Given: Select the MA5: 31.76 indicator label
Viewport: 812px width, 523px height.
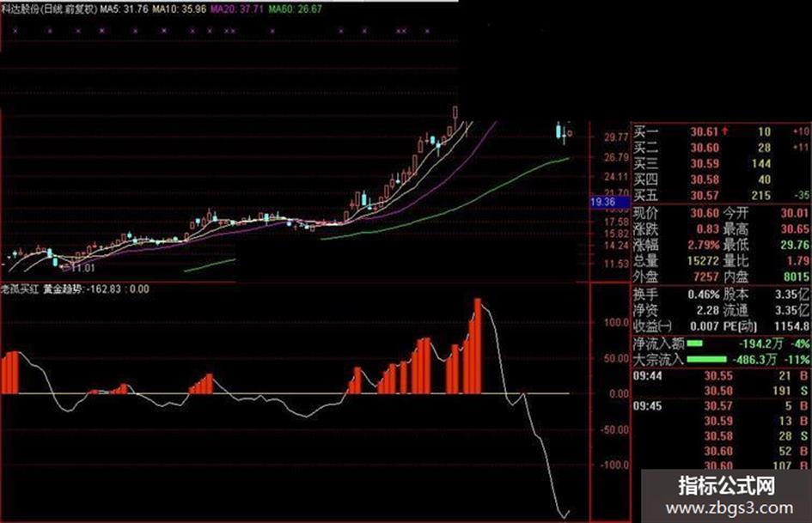Looking at the screenshot, I should coord(124,9).
